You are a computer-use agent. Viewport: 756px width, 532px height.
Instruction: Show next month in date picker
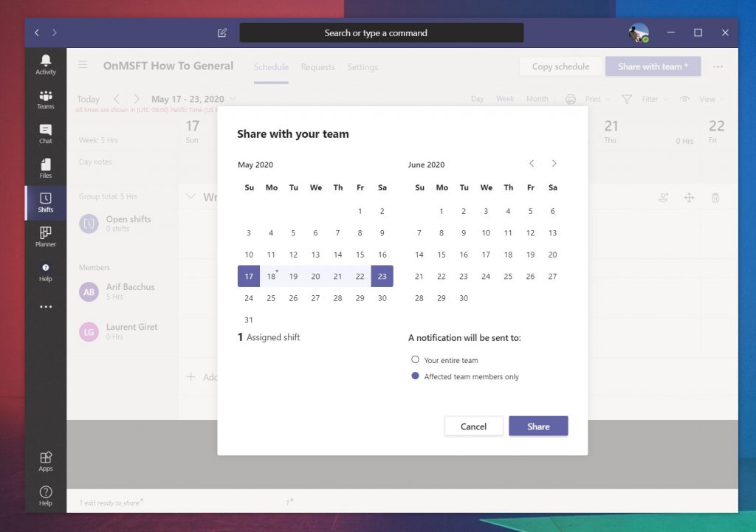tap(554, 163)
